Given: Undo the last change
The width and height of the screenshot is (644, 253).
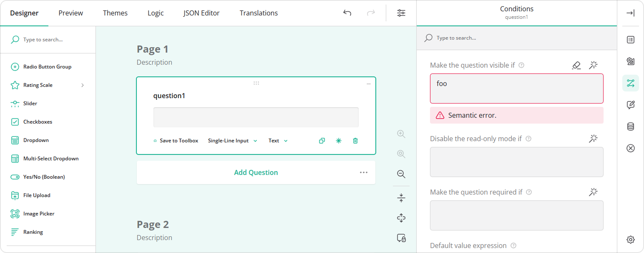Looking at the screenshot, I should click(347, 13).
